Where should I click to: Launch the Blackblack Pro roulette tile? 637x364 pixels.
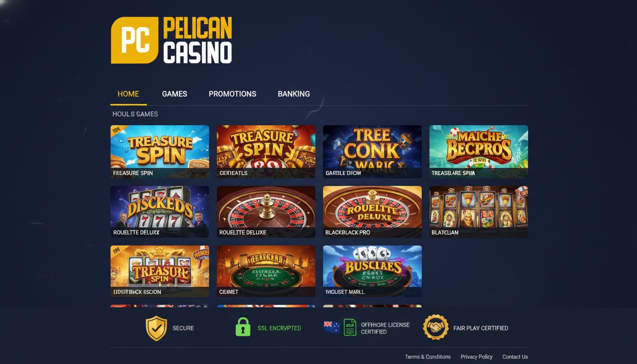372,212
